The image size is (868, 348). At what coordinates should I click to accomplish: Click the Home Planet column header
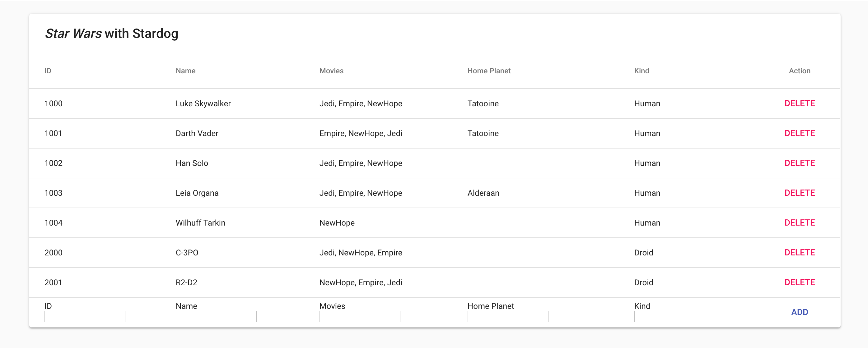pos(488,71)
